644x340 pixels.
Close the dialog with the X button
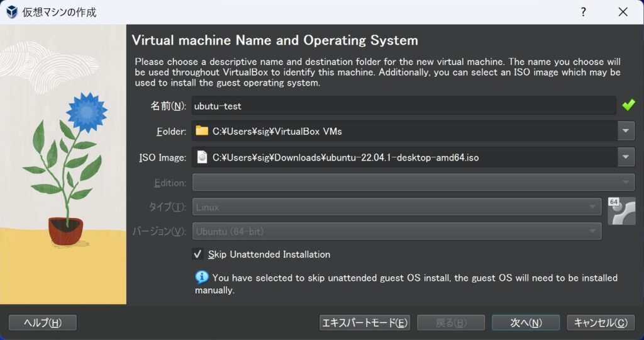pyautogui.click(x=623, y=12)
